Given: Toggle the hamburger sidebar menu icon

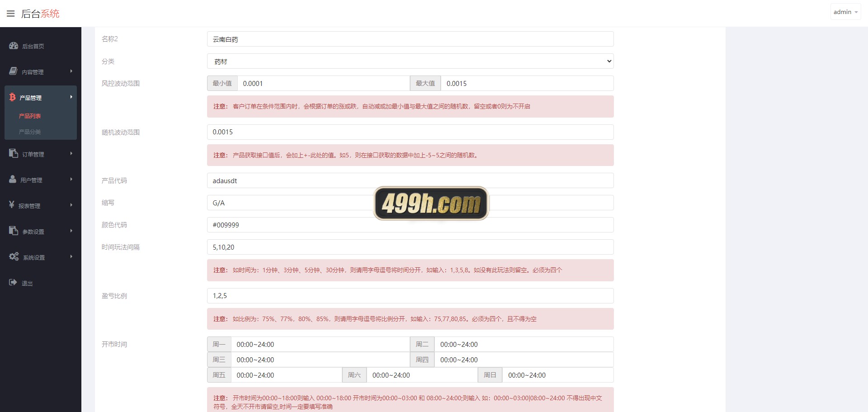Looking at the screenshot, I should [x=11, y=14].
